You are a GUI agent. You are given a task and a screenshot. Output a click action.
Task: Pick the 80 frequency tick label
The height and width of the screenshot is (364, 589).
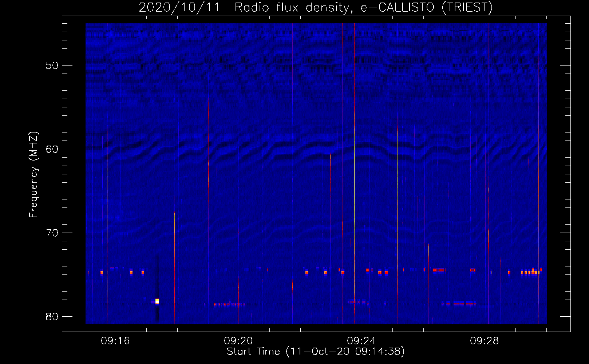(x=52, y=317)
